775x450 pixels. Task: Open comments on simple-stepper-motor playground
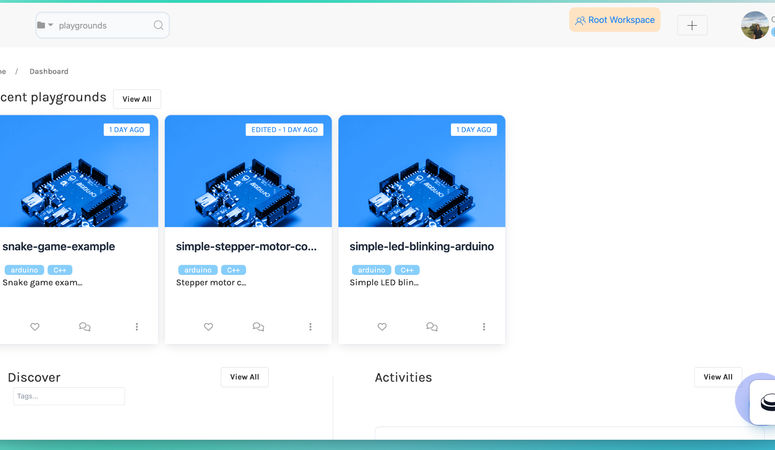coord(258,326)
